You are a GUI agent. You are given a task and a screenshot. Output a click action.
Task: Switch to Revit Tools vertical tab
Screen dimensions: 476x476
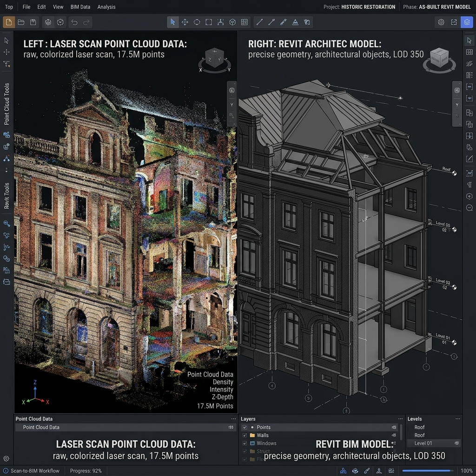pyautogui.click(x=7, y=196)
